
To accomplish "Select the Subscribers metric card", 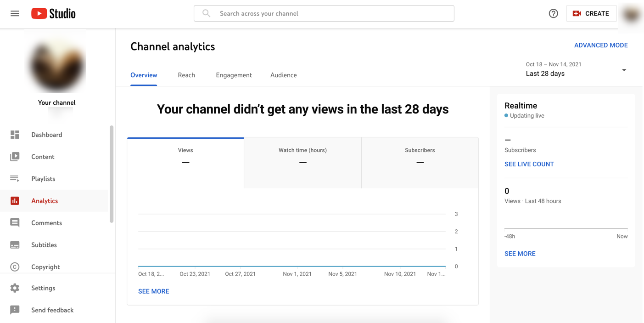I will pyautogui.click(x=420, y=163).
